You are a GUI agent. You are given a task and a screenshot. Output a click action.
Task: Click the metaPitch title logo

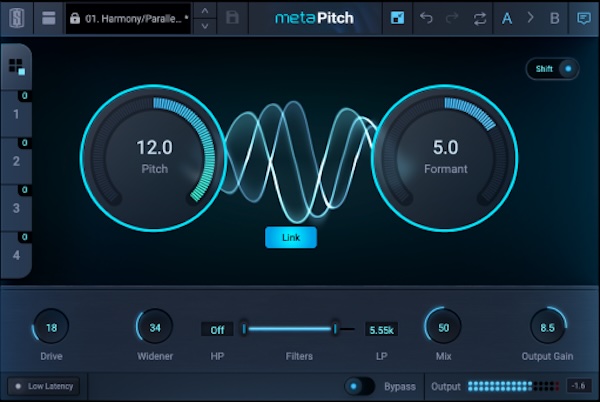[x=315, y=18]
